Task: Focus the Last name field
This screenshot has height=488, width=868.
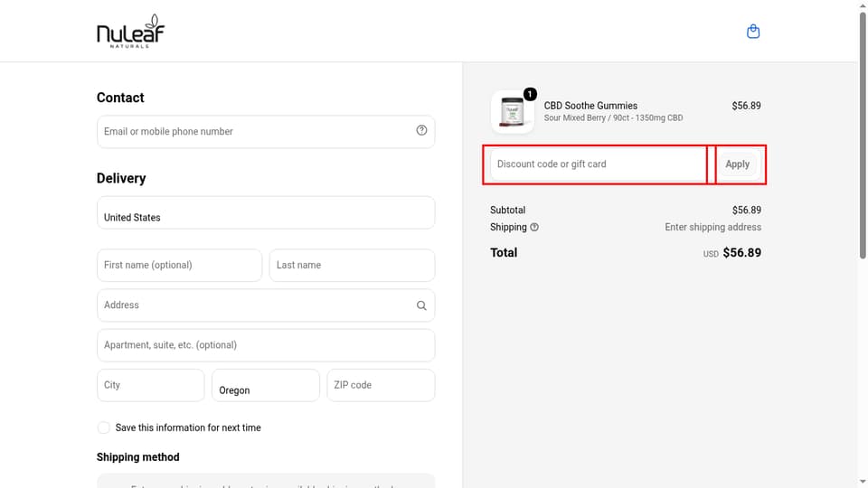Action: (352, 265)
